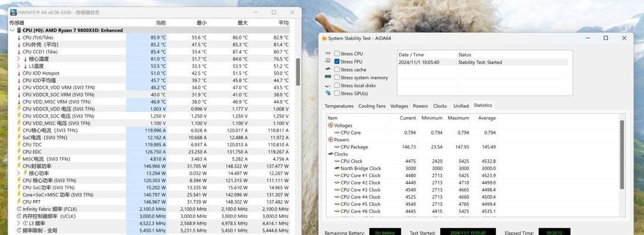Expand the 核心温度 row
The width and height of the screenshot is (644, 235).
18,59
